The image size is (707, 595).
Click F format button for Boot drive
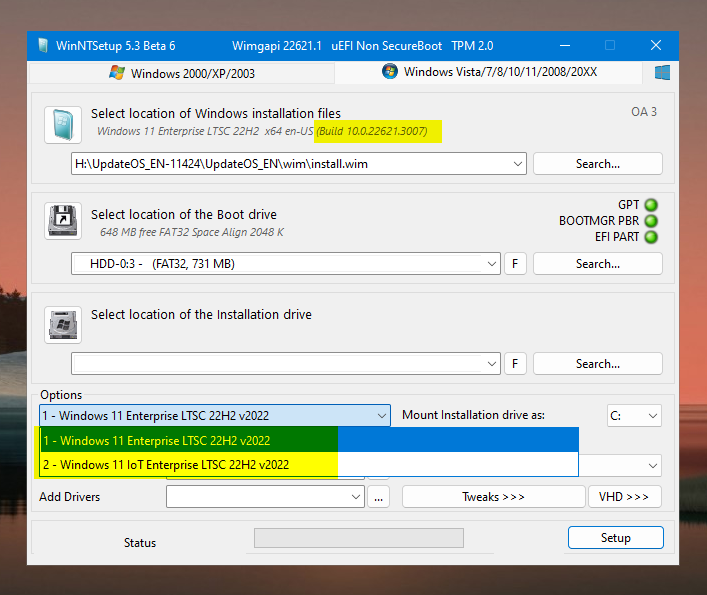pyautogui.click(x=515, y=264)
